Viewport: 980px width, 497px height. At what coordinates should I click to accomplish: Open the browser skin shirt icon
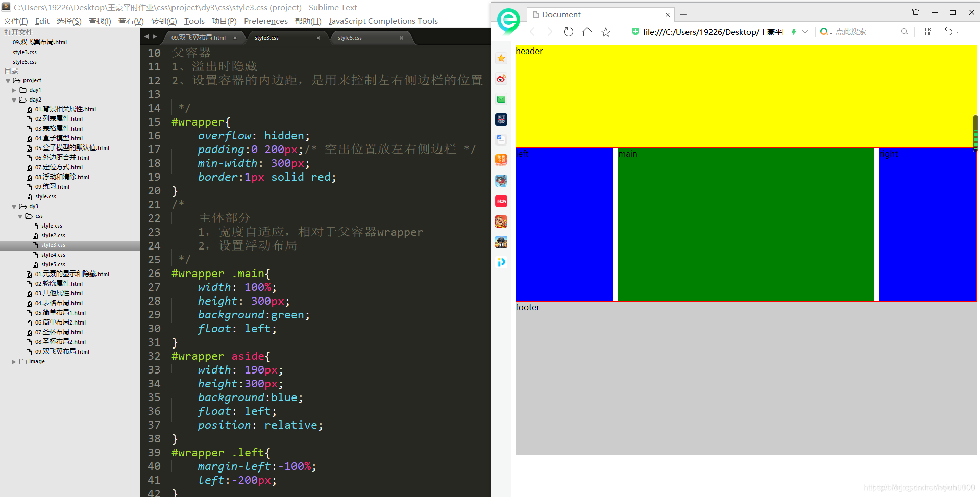point(916,12)
